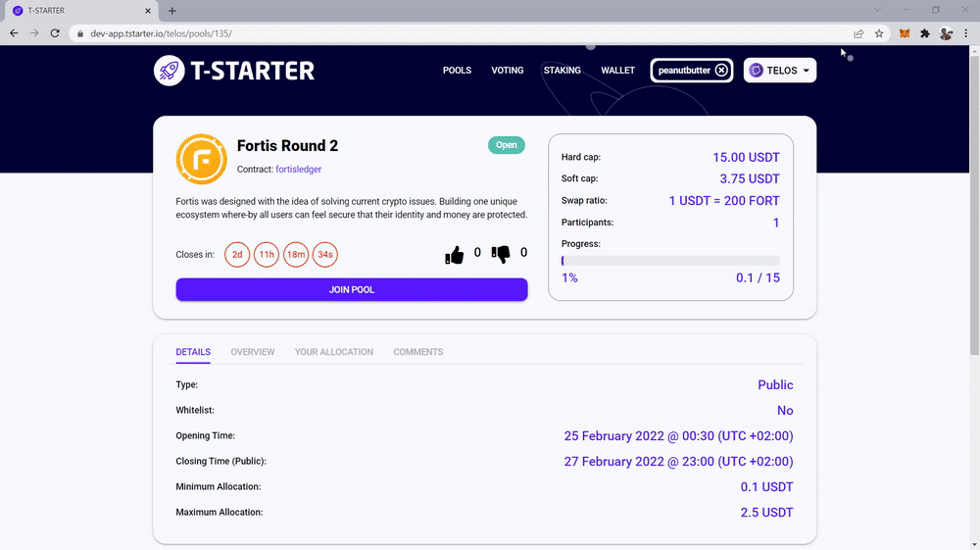Open the STAKING menu item

[x=562, y=70]
